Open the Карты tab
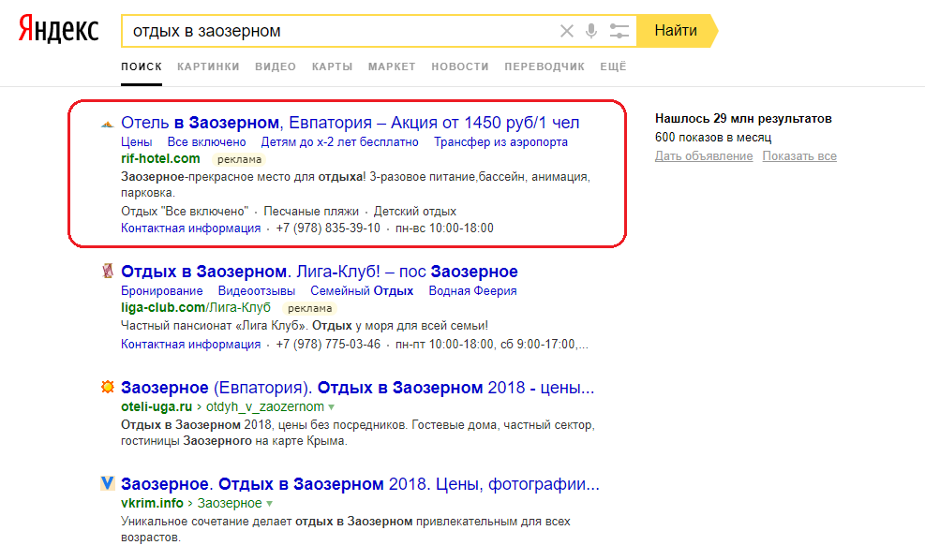The image size is (925, 560). coord(332,66)
